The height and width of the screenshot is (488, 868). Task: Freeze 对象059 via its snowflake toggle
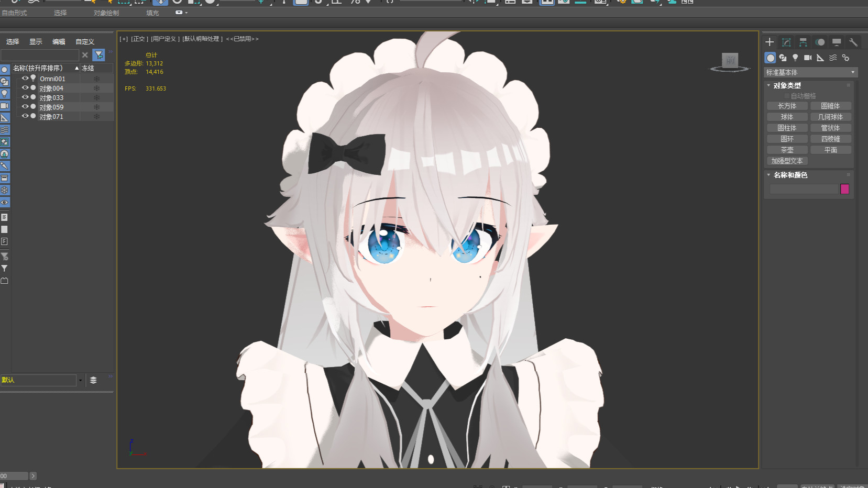(96, 107)
